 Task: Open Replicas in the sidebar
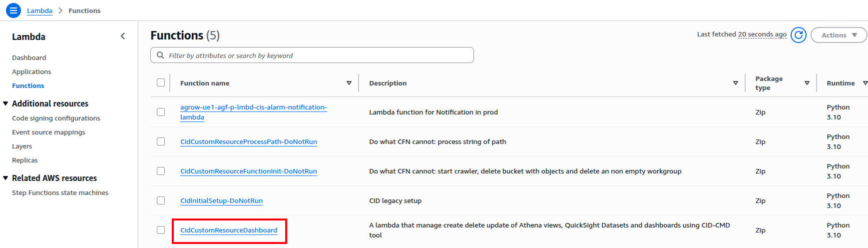[25, 160]
